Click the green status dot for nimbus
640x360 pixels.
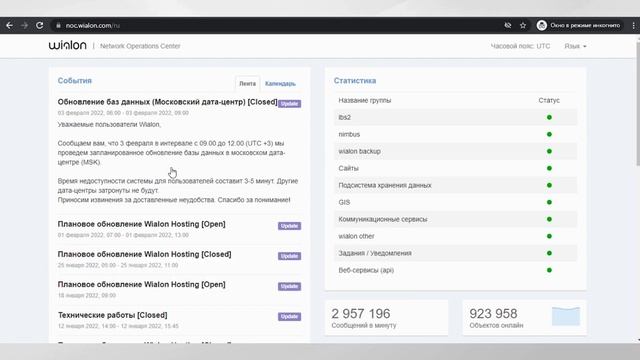click(549, 134)
